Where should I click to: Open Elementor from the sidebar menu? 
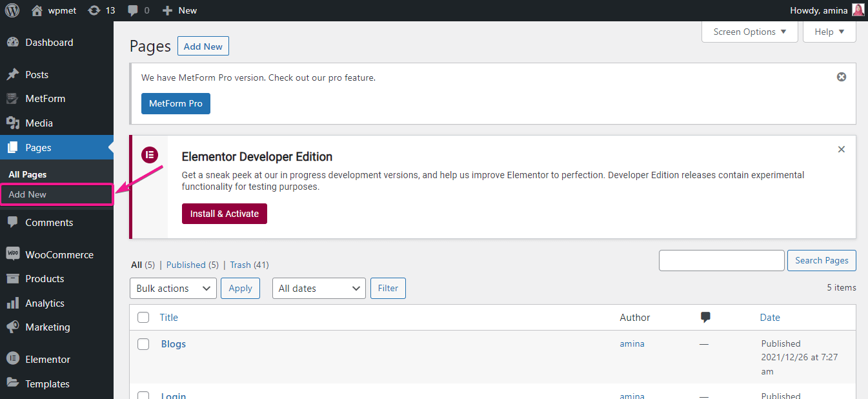(x=47, y=359)
